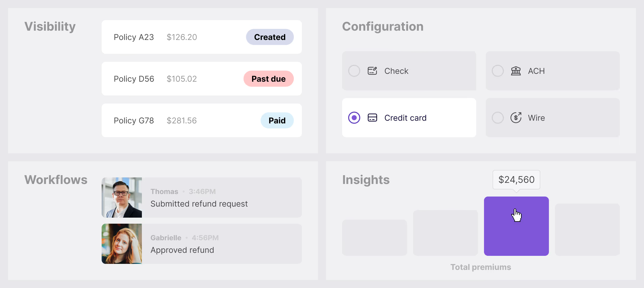Click the Created status badge
Image resolution: width=644 pixels, height=288 pixels.
270,37
